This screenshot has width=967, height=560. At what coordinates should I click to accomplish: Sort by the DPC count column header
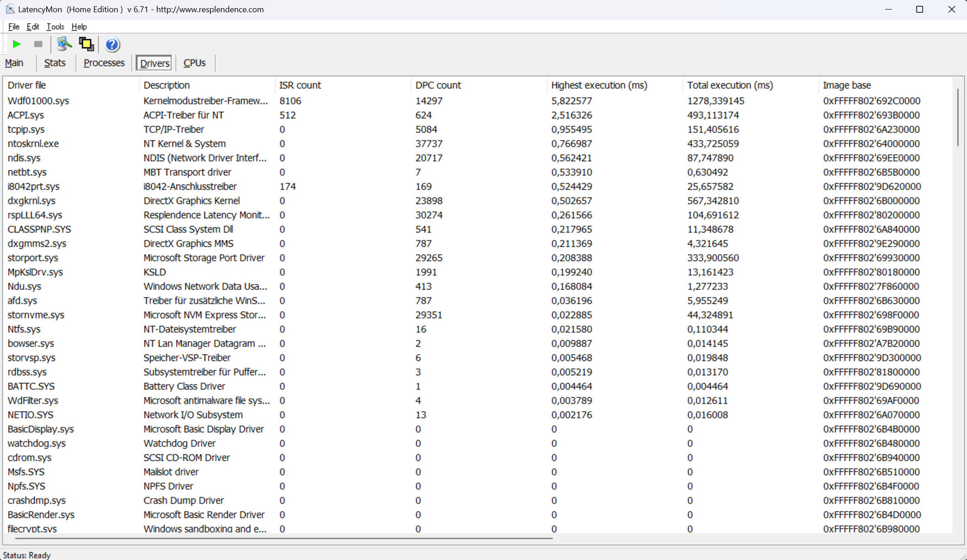tap(438, 85)
